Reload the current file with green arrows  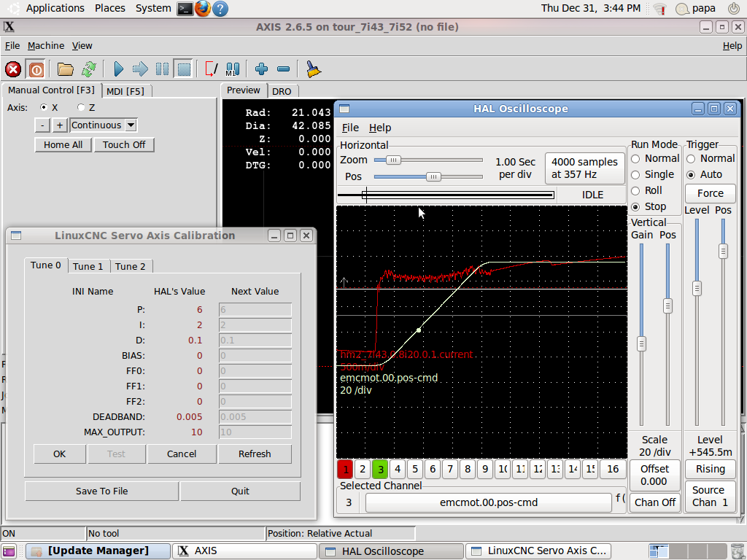click(88, 69)
